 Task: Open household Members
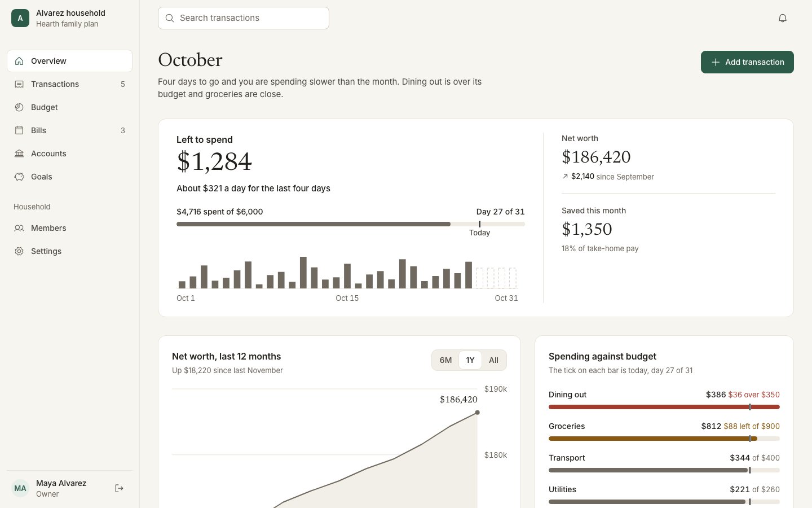69,228
